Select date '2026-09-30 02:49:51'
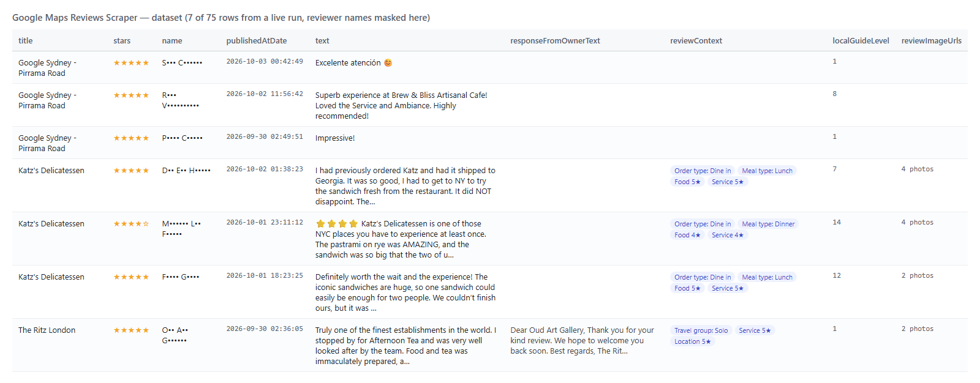The width and height of the screenshot is (980, 383). tap(265, 136)
